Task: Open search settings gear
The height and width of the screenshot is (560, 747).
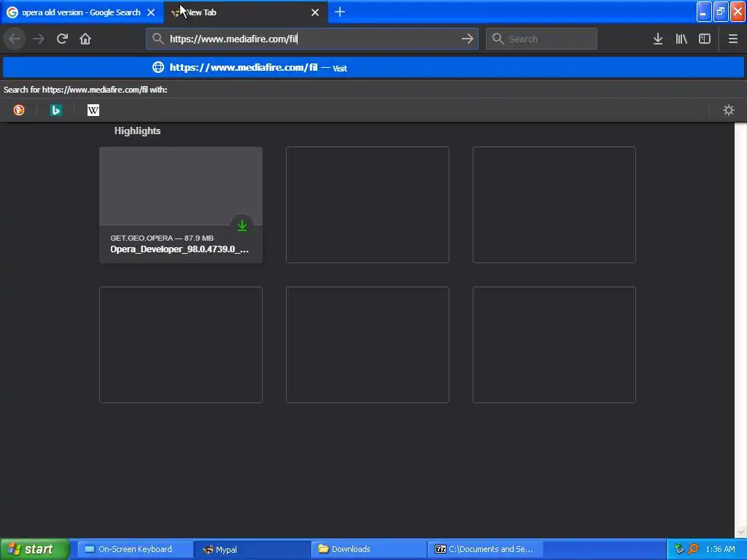Action: pyautogui.click(x=729, y=110)
